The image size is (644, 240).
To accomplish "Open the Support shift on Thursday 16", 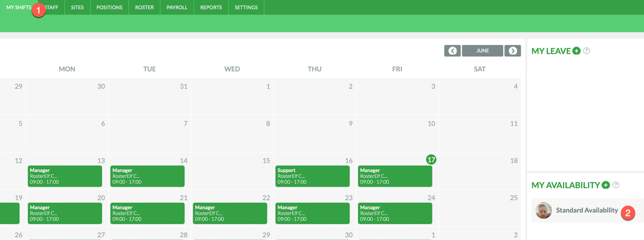I will 312,176.
